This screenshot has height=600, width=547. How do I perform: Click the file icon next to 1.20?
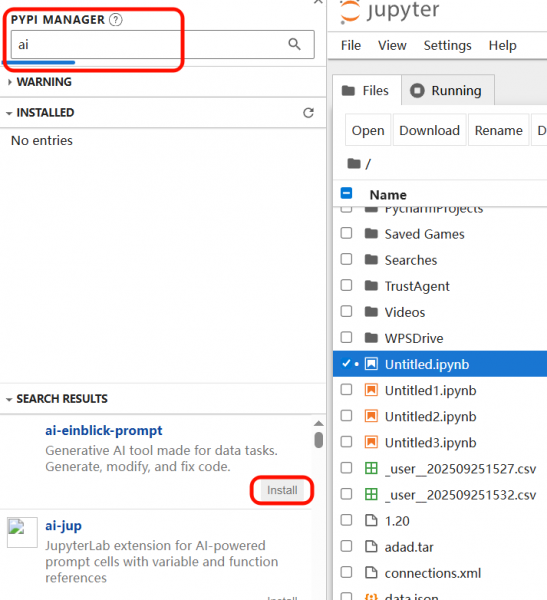(371, 520)
